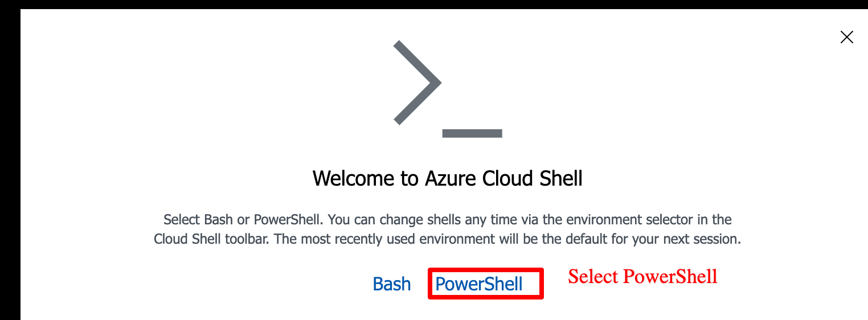868x320 pixels.
Task: Click the phrase most recently used environment
Action: point(386,239)
